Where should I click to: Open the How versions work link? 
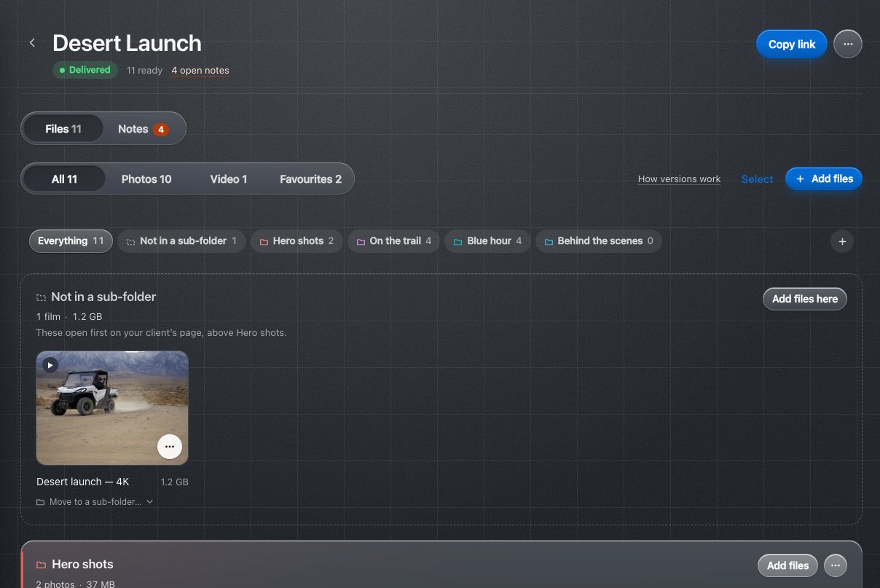click(x=679, y=179)
